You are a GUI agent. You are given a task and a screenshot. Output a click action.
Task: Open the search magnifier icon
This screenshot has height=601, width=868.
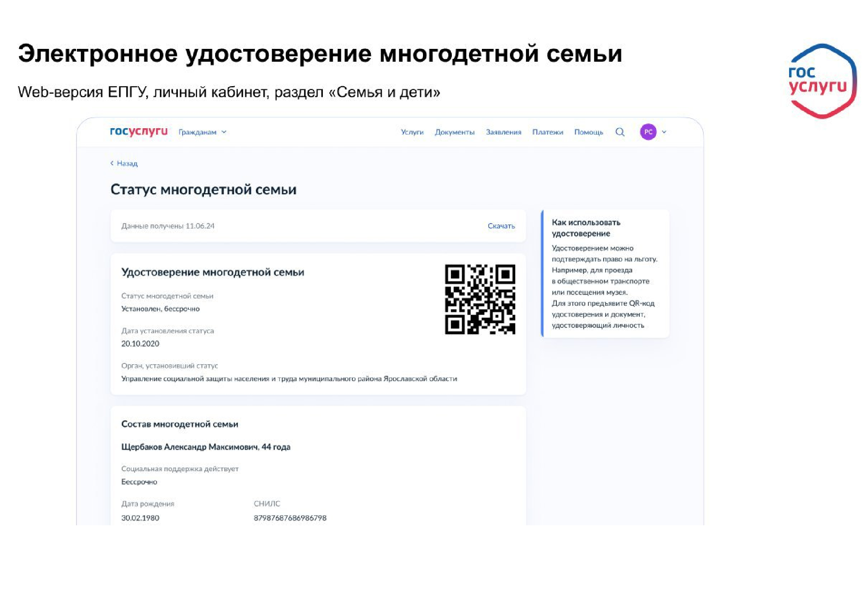tap(620, 132)
